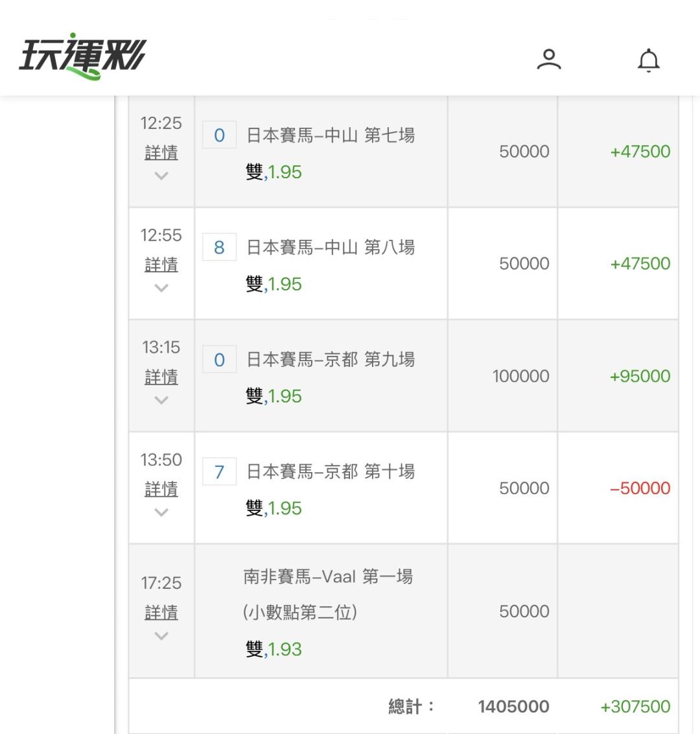Select 南非賽馬-Vaal 第一場 race title
700x734 pixels.
click(328, 576)
